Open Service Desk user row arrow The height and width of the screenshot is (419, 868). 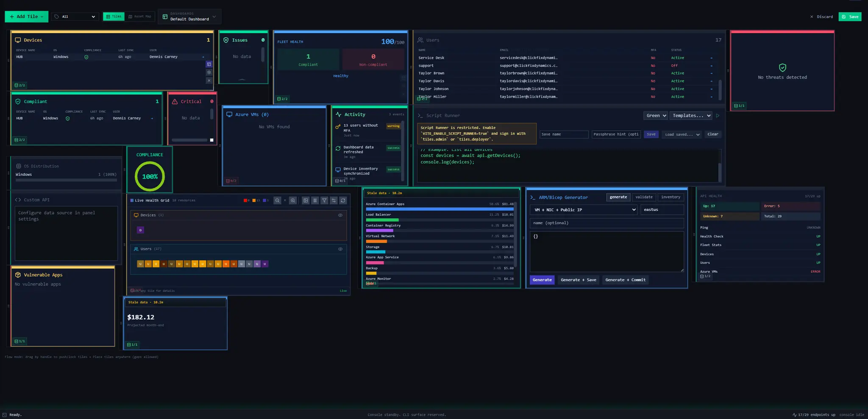coord(711,58)
